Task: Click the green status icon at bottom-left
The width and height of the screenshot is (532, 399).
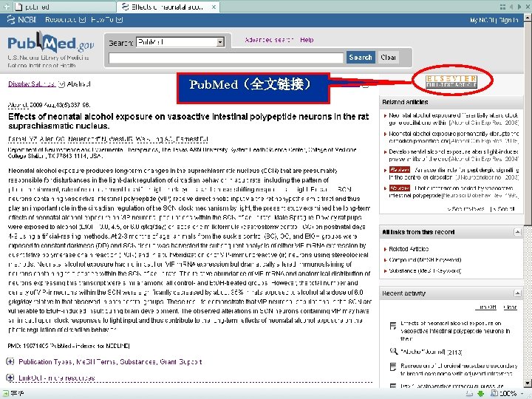Action: click(6, 393)
